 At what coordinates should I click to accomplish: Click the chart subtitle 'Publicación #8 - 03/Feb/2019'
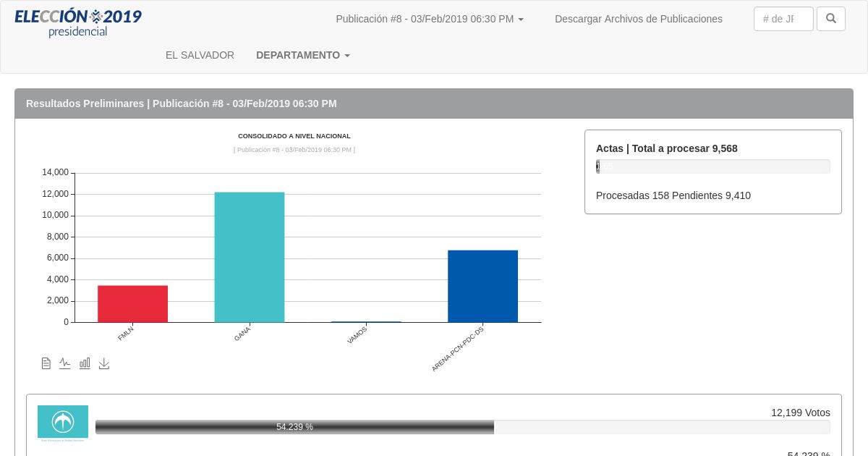[294, 150]
